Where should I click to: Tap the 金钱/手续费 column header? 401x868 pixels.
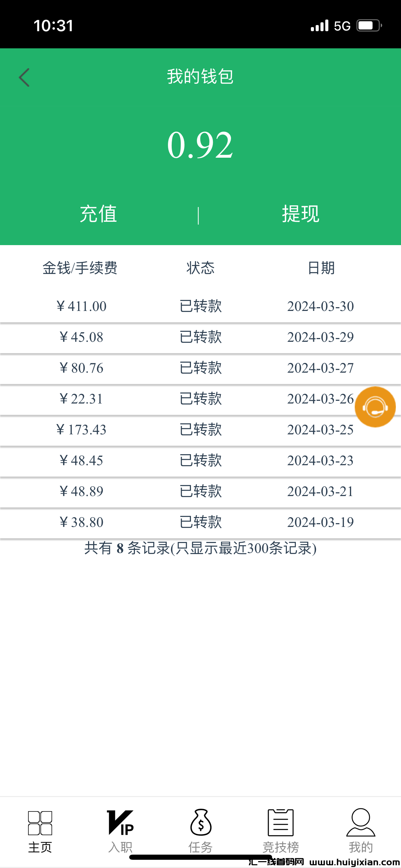tap(80, 268)
